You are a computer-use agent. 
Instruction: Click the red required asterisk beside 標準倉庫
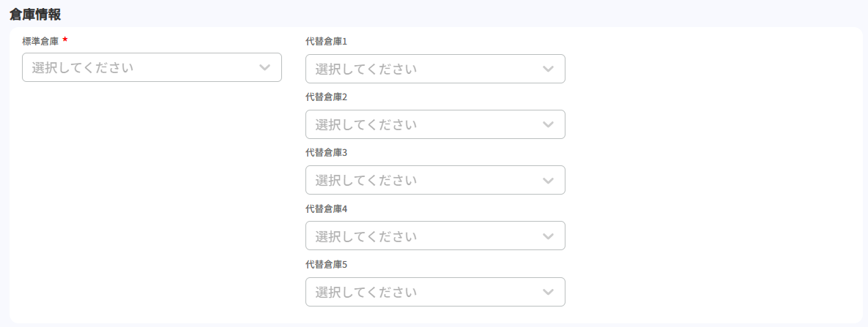(65, 40)
